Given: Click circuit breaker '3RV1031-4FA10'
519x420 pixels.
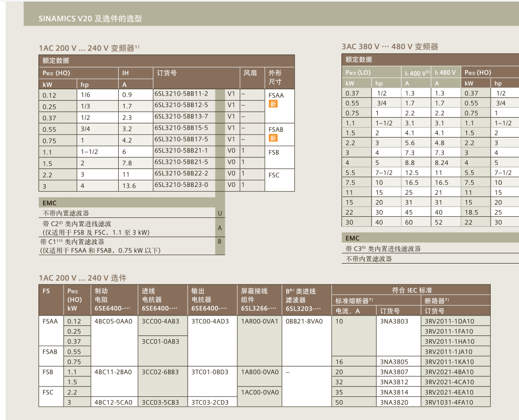Looking at the screenshot, I should tap(449, 403).
